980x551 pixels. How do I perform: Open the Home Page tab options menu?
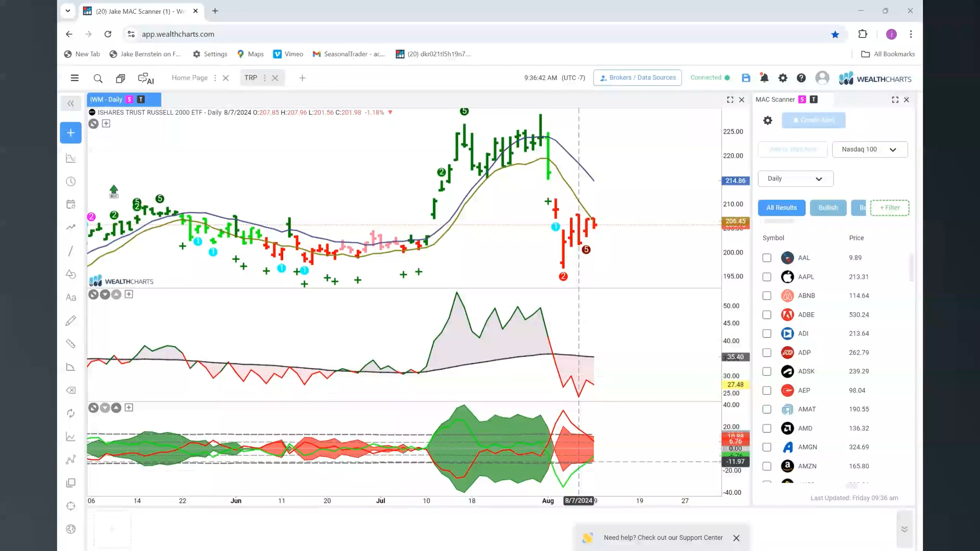[x=215, y=78]
